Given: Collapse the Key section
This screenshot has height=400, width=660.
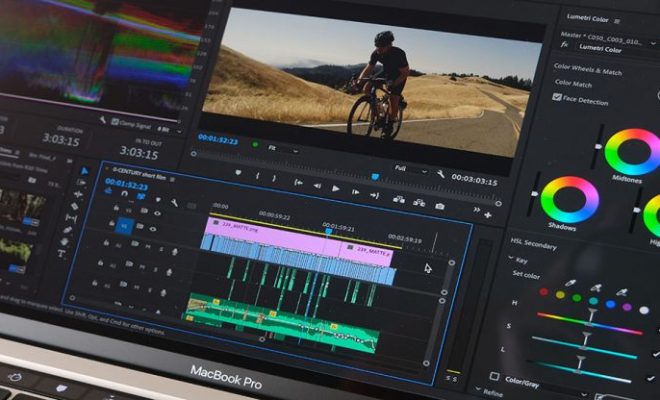Looking at the screenshot, I should click(511, 258).
